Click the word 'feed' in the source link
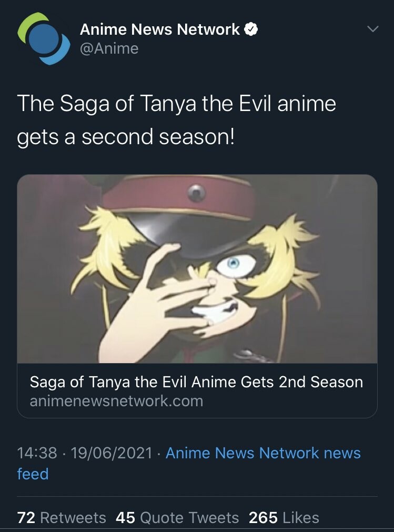Viewport: 394px width, 532px height. coord(33,474)
